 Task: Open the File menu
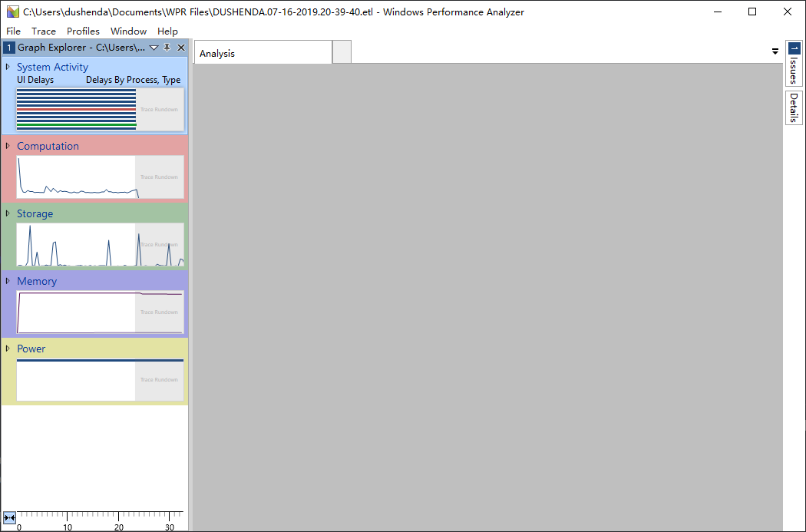click(x=13, y=31)
